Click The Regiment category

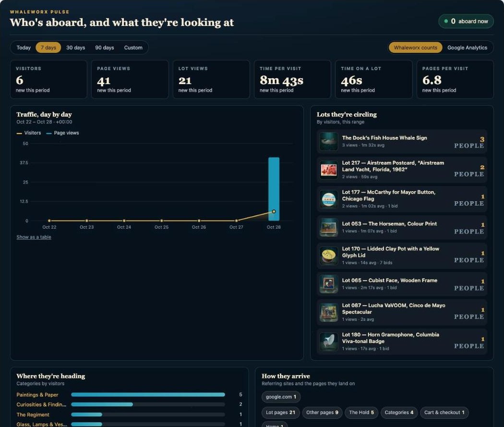point(33,415)
